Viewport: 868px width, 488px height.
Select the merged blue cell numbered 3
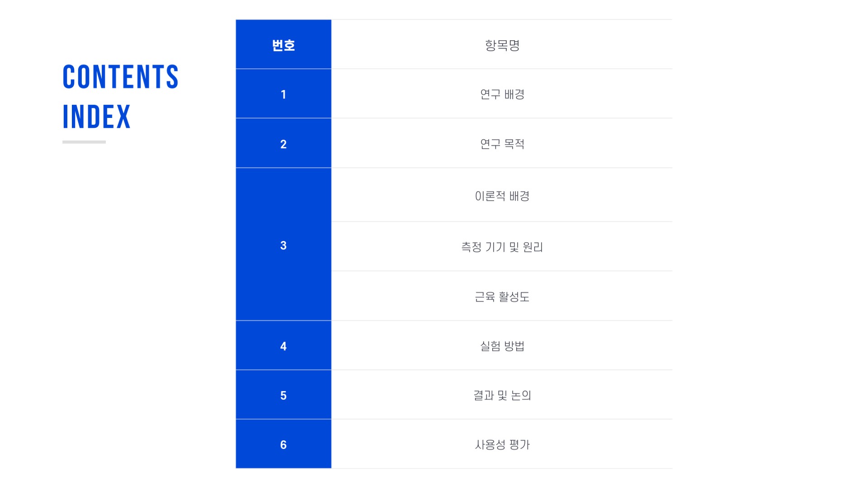(283, 245)
